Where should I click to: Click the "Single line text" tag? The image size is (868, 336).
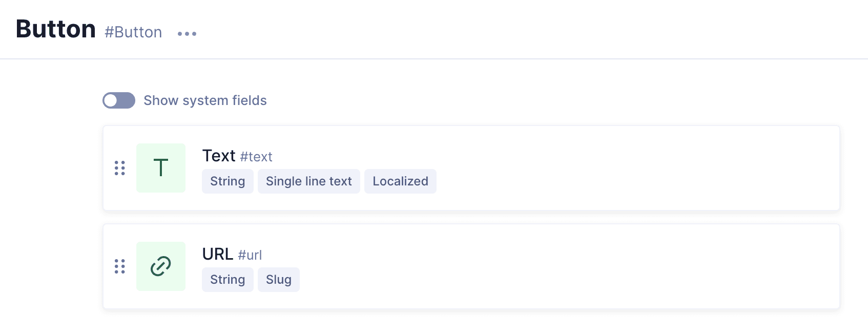coord(309,181)
